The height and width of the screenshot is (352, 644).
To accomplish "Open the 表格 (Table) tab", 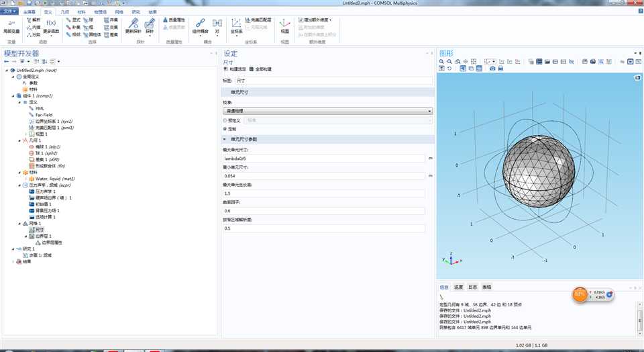I will (487, 287).
